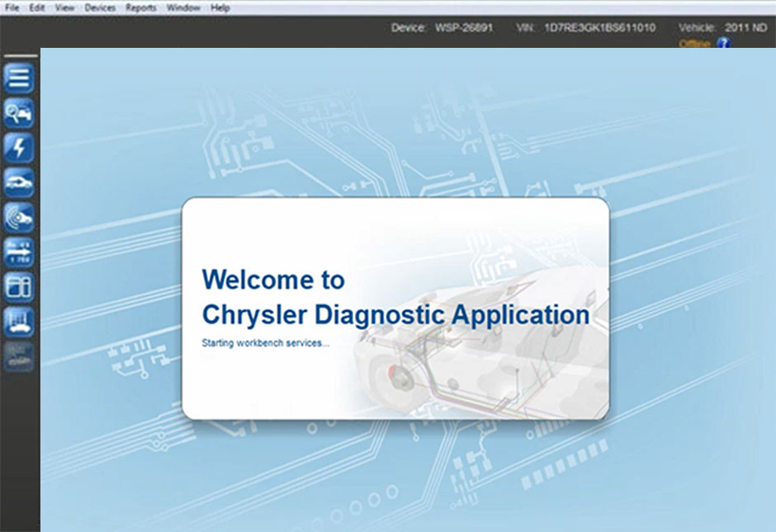Image resolution: width=776 pixels, height=532 pixels.
Task: Click the vehicle on lift icon
Action: point(19,322)
